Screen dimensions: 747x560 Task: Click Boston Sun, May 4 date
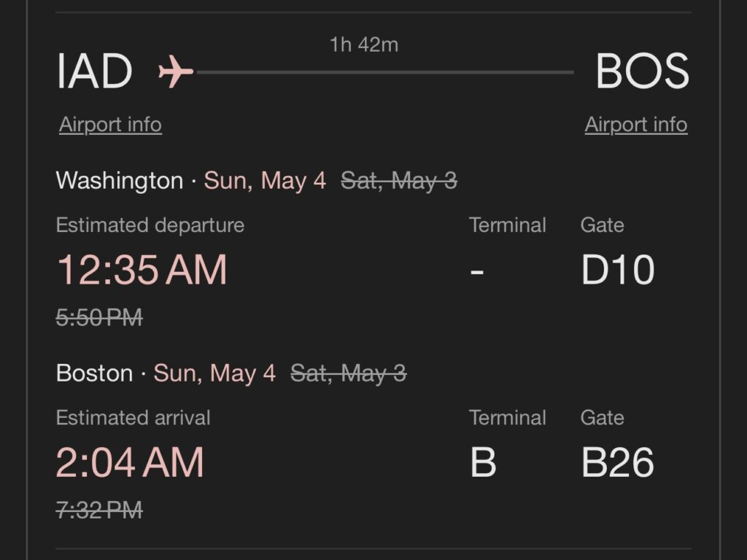(214, 373)
